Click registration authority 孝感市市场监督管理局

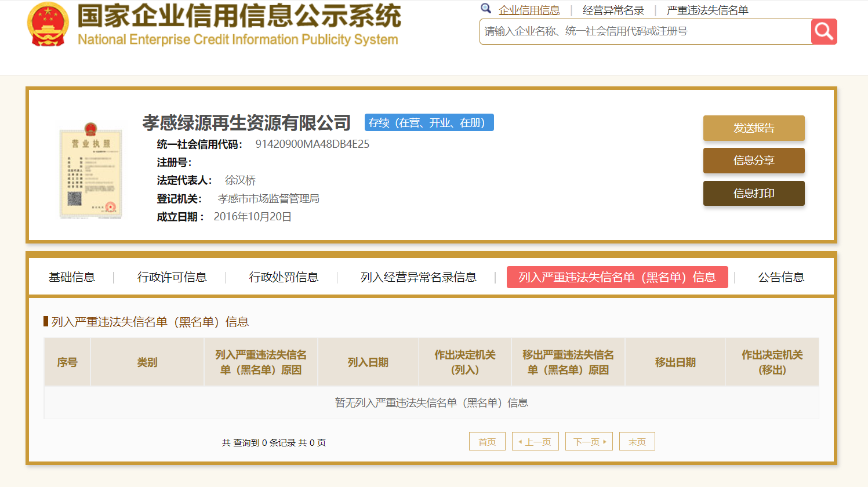coord(268,199)
